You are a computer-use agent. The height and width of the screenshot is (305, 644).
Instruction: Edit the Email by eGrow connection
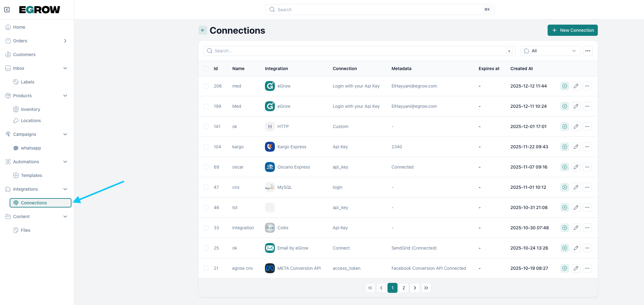tap(576, 248)
